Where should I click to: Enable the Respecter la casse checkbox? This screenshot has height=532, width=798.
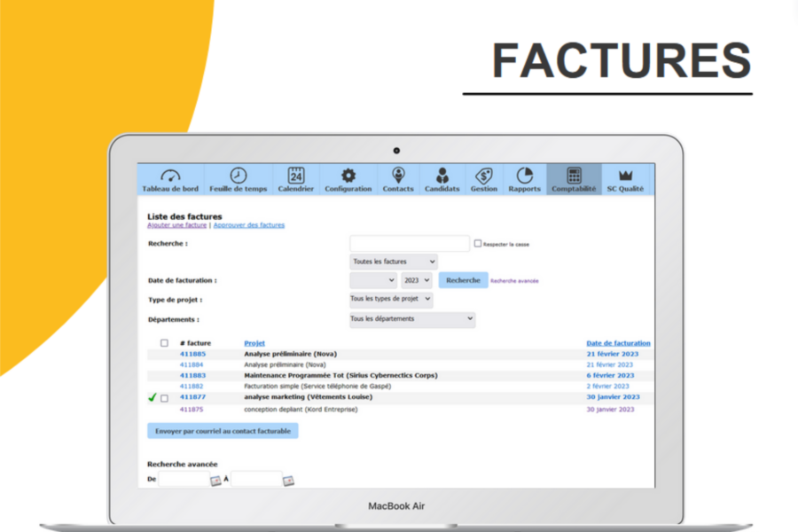tap(478, 244)
